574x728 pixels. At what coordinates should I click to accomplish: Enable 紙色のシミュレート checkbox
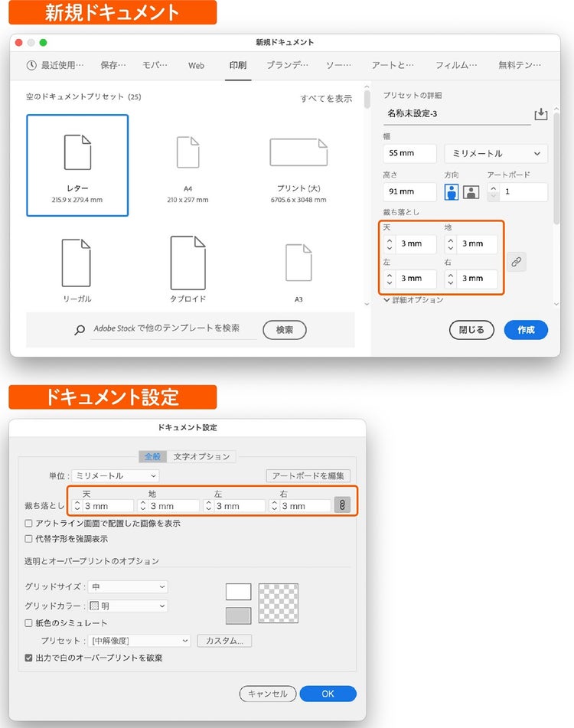pyautogui.click(x=28, y=622)
